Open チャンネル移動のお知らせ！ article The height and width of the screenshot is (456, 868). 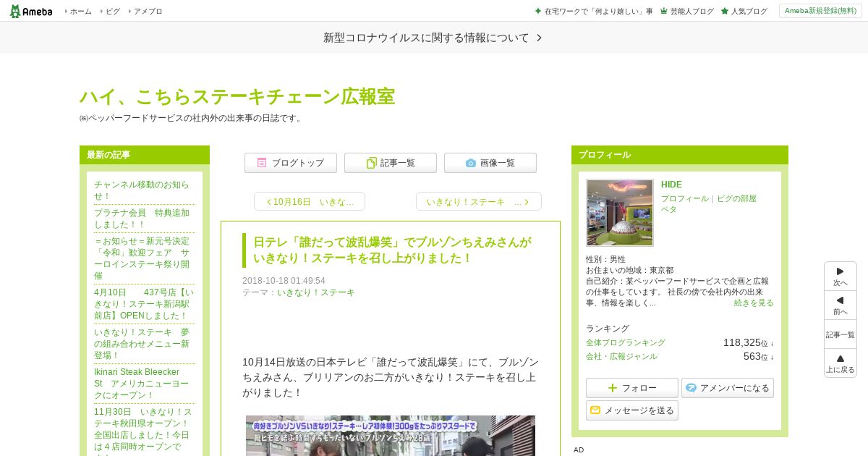pyautogui.click(x=142, y=190)
